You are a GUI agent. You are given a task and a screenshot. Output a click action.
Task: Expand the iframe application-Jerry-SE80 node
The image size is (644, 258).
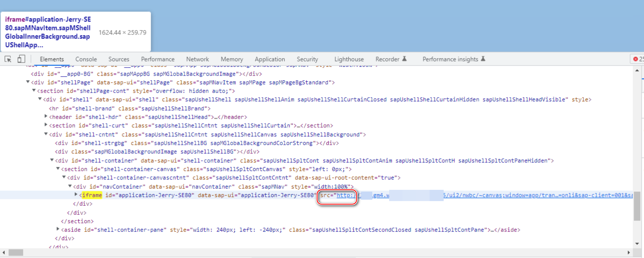pyautogui.click(x=76, y=194)
